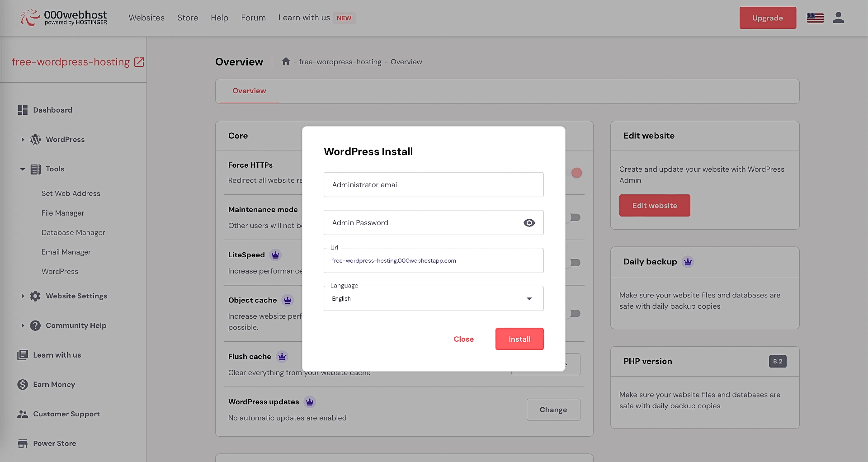
Task: Click the crown icon next to Daily backup
Action: pos(688,261)
